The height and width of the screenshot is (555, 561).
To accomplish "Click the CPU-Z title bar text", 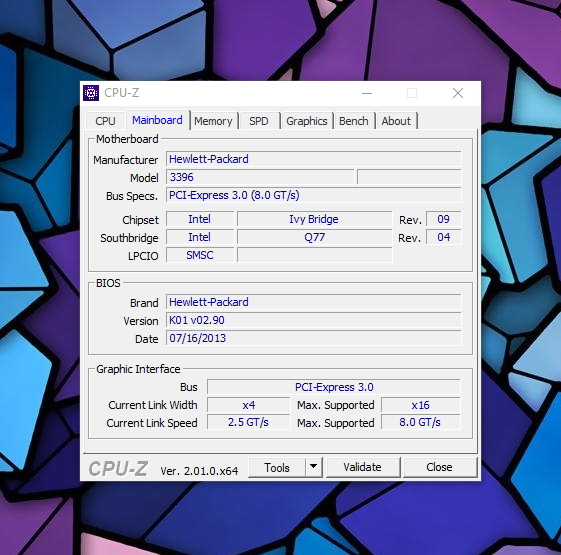I will 122,93.
